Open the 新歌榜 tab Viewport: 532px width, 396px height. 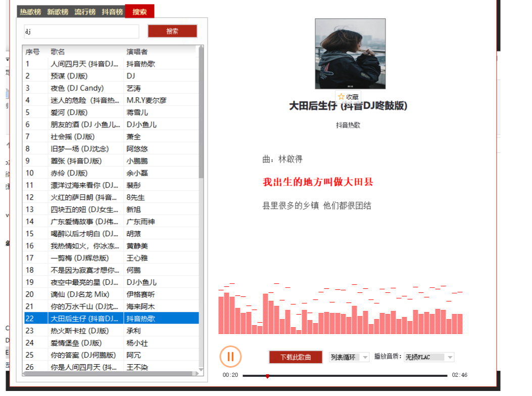58,12
